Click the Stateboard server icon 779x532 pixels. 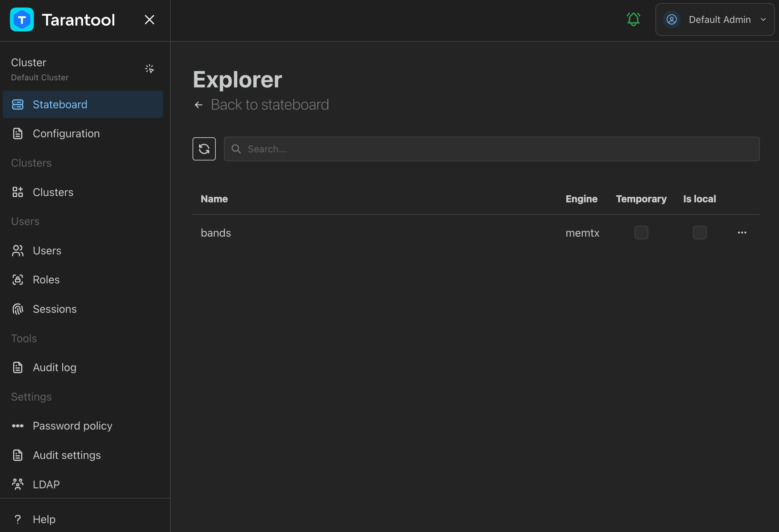click(x=18, y=104)
